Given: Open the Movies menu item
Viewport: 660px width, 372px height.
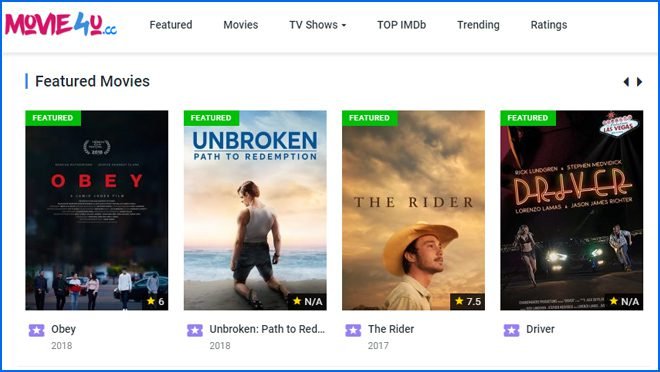Looking at the screenshot, I should [x=241, y=25].
